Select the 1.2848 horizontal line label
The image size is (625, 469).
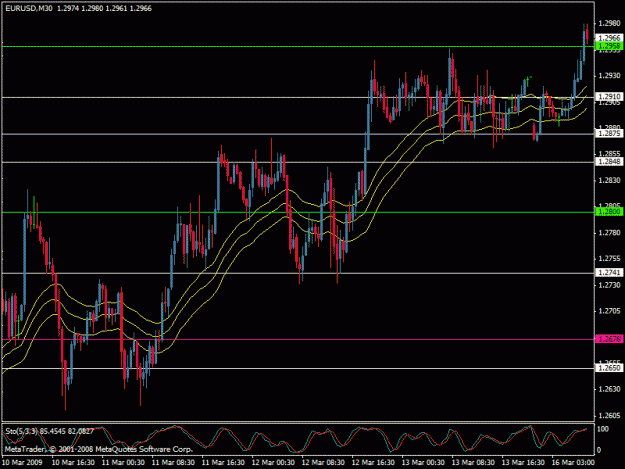click(x=609, y=161)
